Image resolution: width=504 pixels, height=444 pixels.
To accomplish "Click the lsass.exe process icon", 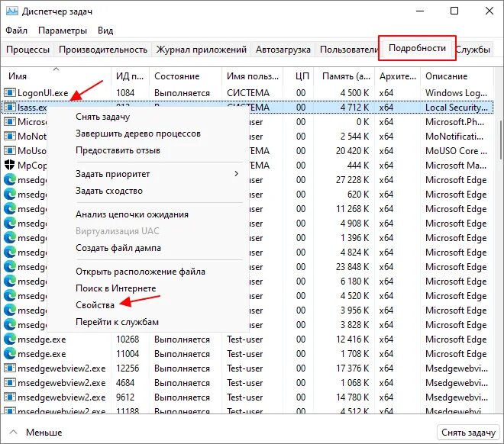I will [x=10, y=108].
